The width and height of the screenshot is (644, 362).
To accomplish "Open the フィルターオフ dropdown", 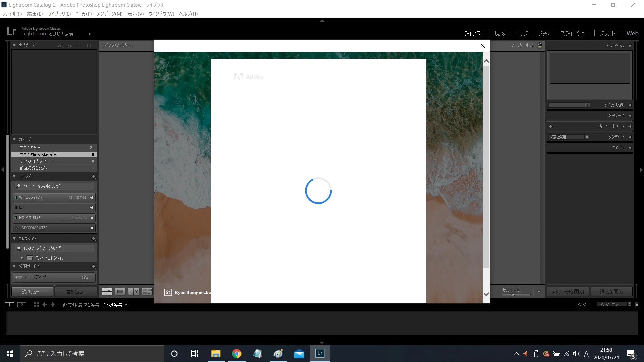I will pos(613,304).
